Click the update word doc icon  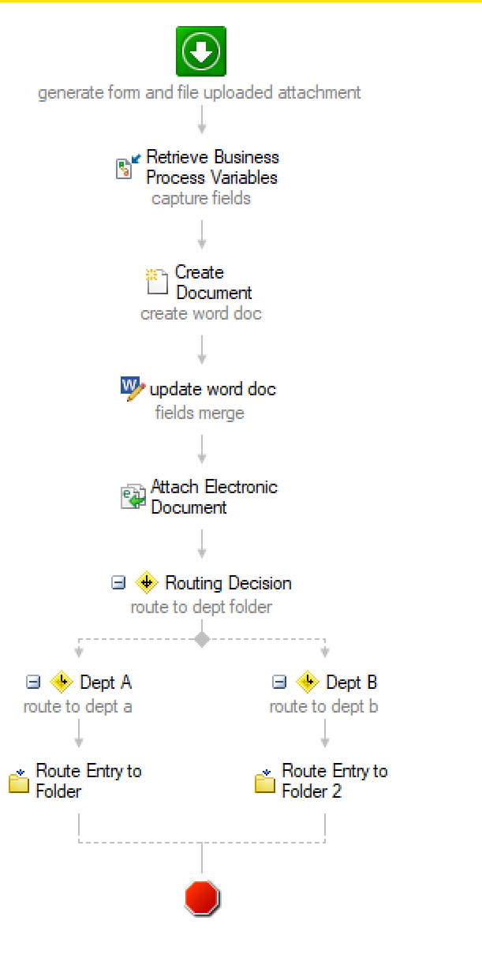[133, 388]
